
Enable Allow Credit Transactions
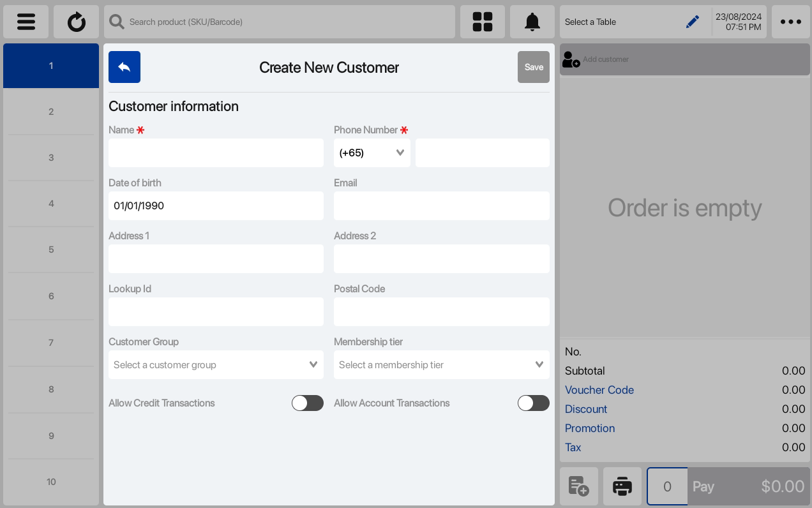click(x=308, y=403)
